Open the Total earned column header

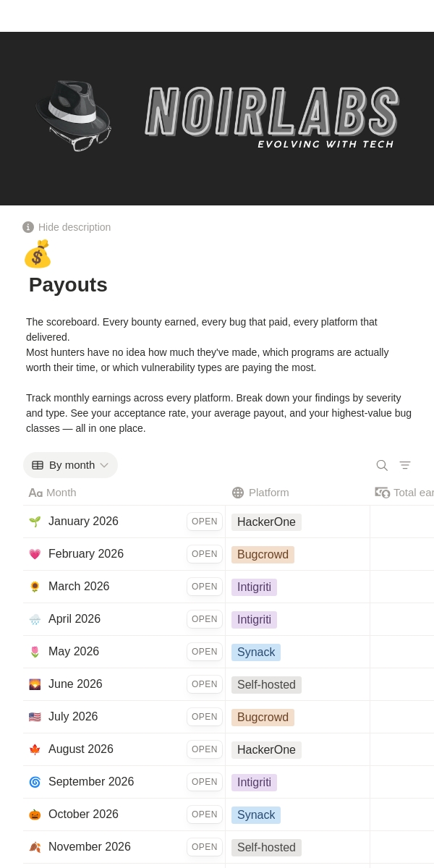click(409, 493)
